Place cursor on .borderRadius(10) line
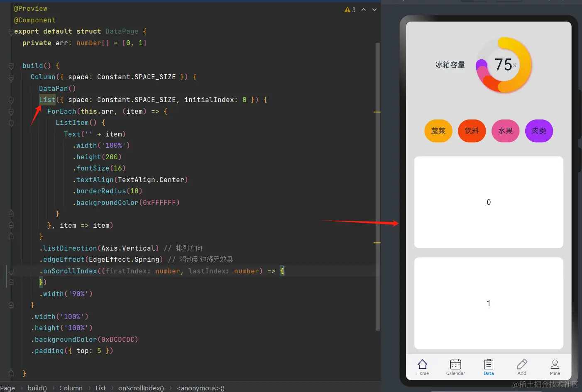Viewport: 582px width, 392px height. click(107, 191)
